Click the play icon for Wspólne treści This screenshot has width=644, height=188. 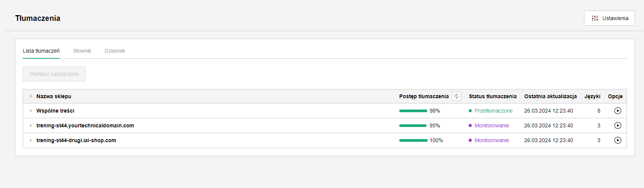click(618, 111)
